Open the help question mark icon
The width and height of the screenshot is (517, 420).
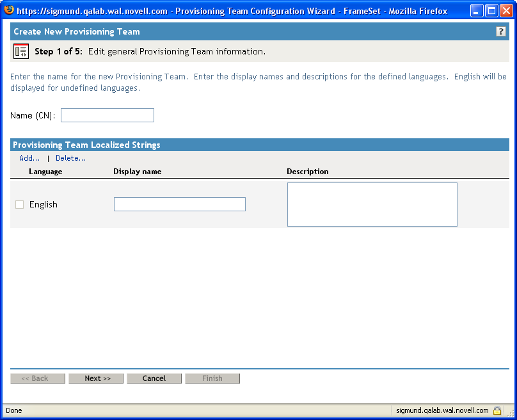click(x=500, y=31)
